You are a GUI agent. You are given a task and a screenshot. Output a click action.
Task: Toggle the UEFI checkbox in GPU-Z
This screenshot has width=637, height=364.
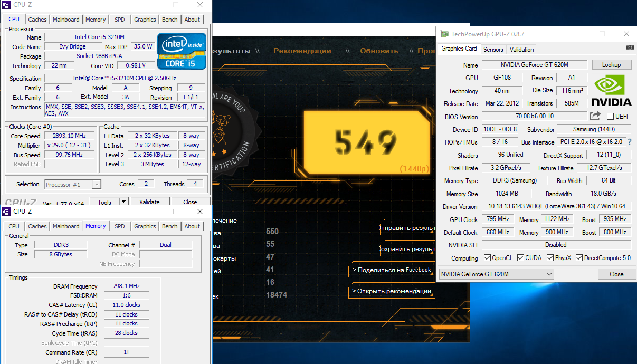coord(611,117)
